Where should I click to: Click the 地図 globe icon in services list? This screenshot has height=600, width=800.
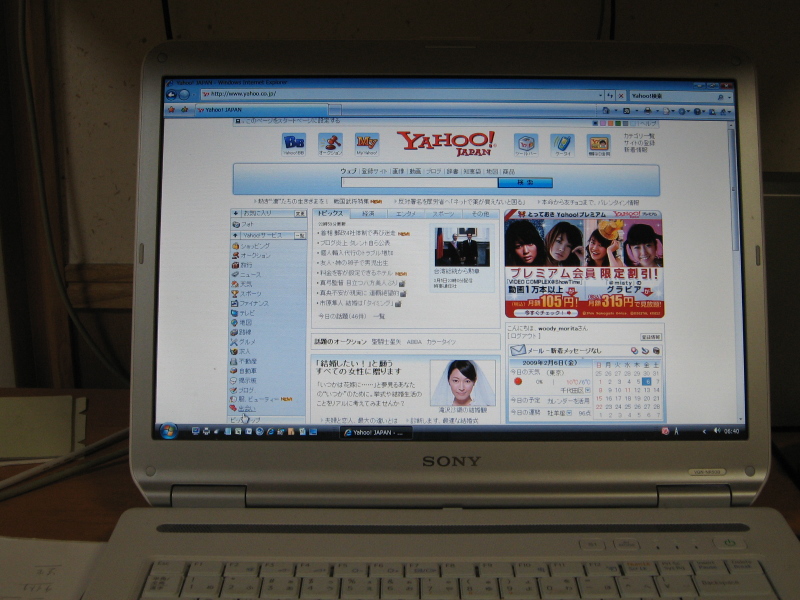click(234, 323)
